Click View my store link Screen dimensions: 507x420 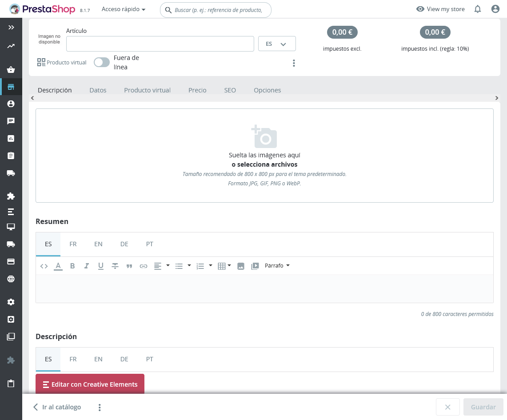click(440, 9)
